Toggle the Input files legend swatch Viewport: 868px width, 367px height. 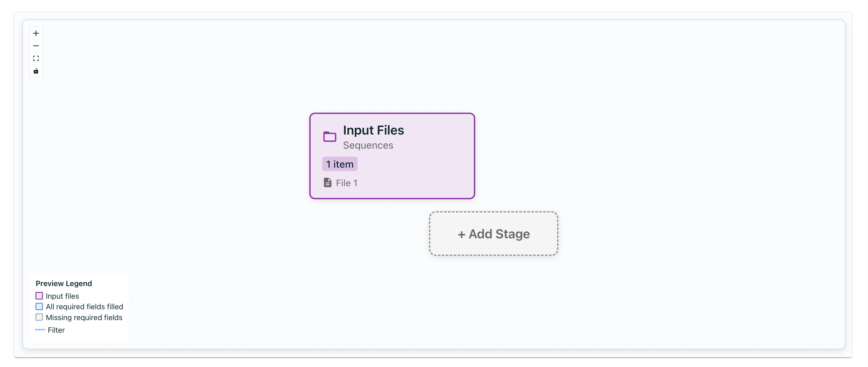point(39,295)
